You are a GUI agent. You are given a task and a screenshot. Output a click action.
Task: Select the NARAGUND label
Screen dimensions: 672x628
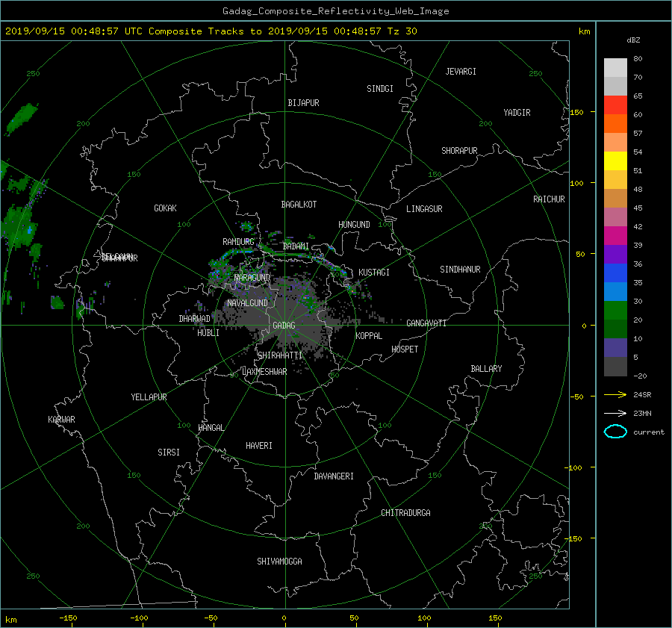click(x=252, y=278)
